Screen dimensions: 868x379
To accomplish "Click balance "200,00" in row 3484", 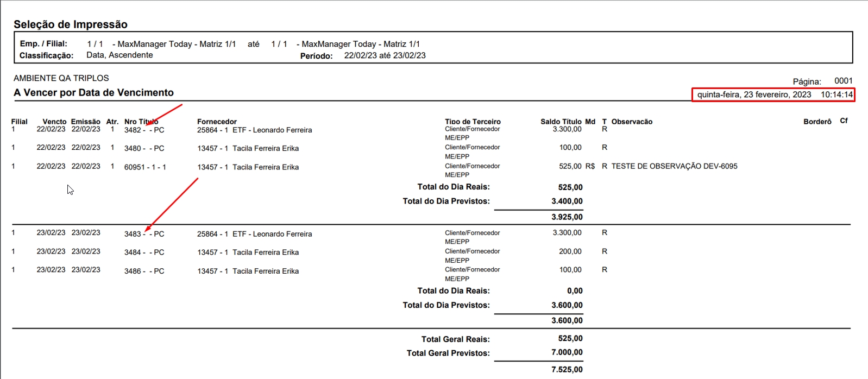I will coord(570,251).
